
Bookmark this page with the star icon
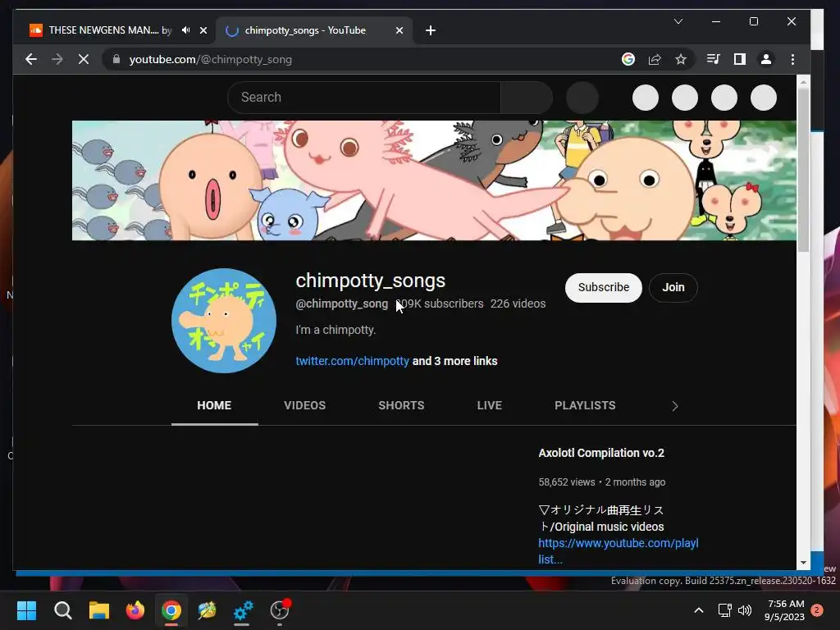(x=681, y=59)
